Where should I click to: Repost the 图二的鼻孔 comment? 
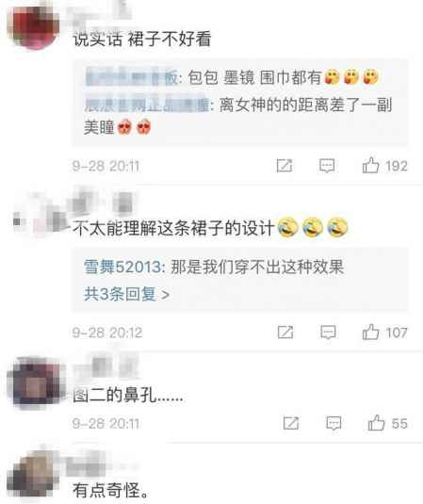(x=291, y=423)
